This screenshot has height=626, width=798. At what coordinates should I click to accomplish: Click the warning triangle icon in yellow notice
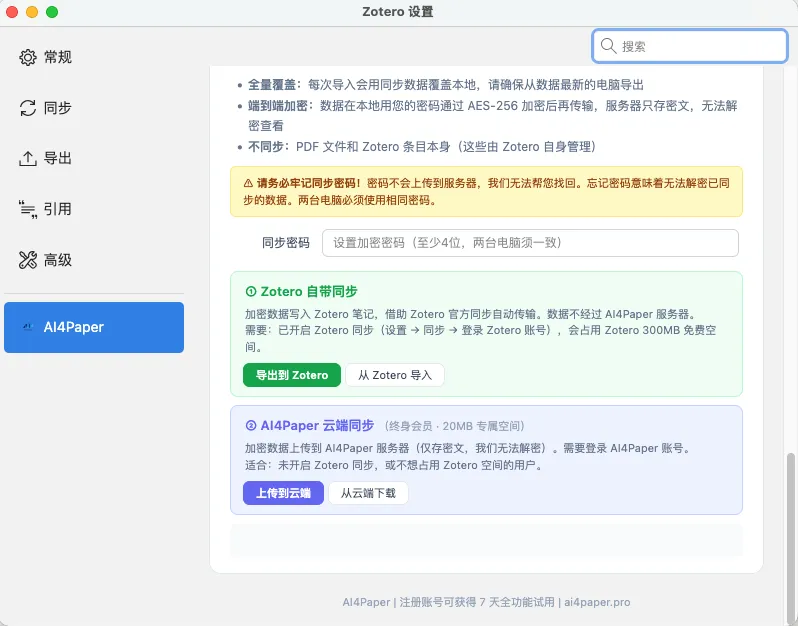coord(248,183)
